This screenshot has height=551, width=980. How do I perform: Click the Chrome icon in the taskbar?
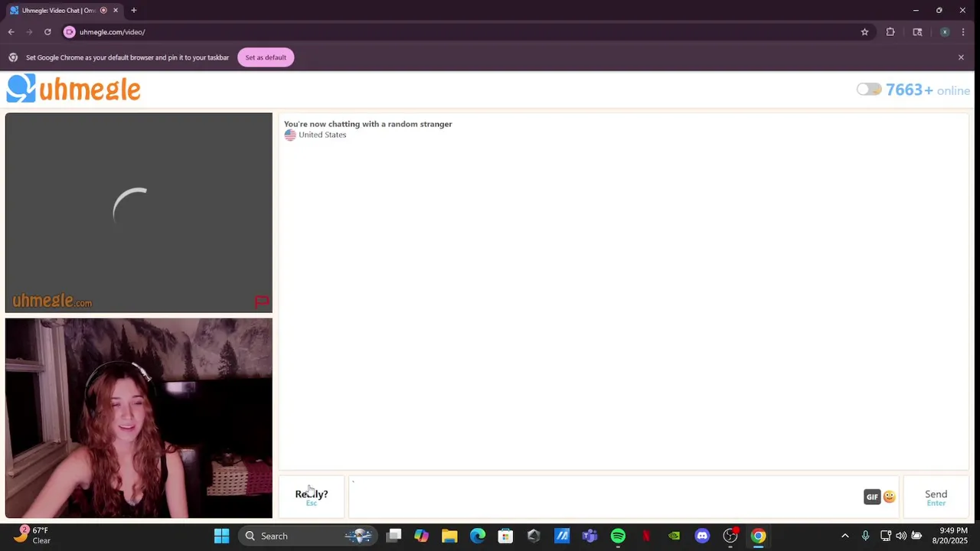point(758,536)
